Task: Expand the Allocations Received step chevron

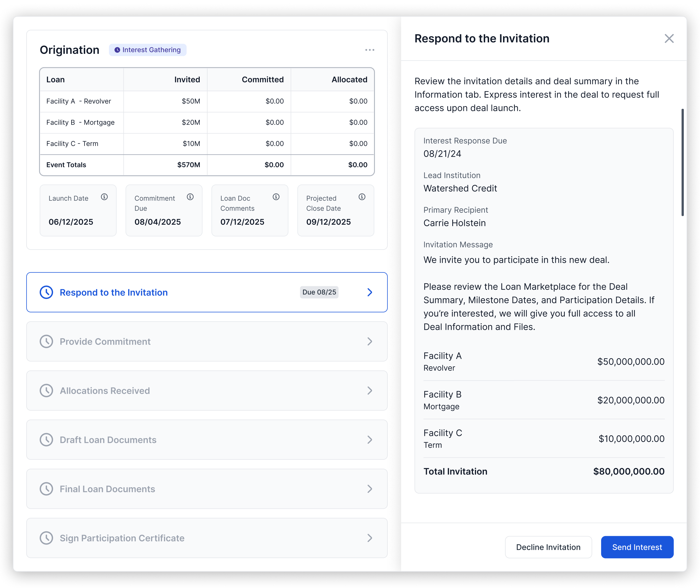Action: click(370, 391)
